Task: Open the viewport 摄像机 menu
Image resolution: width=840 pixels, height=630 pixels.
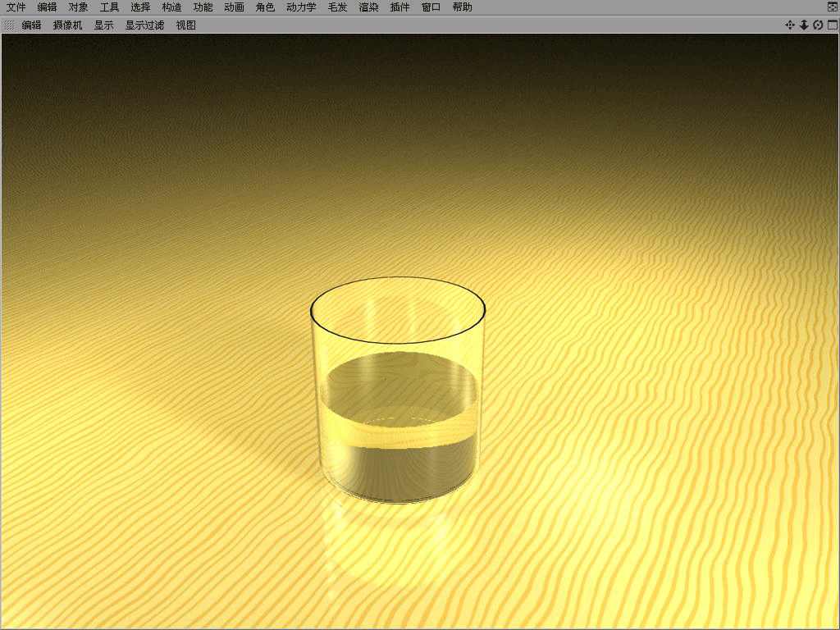Action: pos(67,25)
